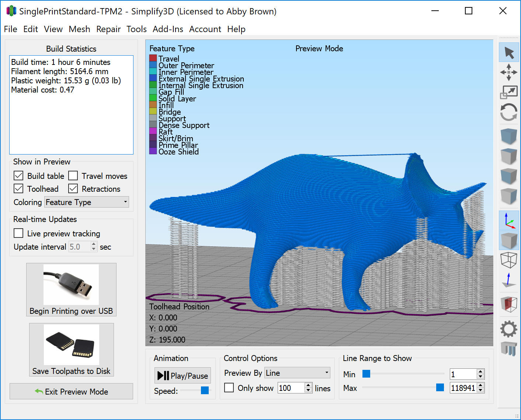This screenshot has width=521, height=420.
Task: Switch to the default isometric view preset
Action: coord(509,221)
